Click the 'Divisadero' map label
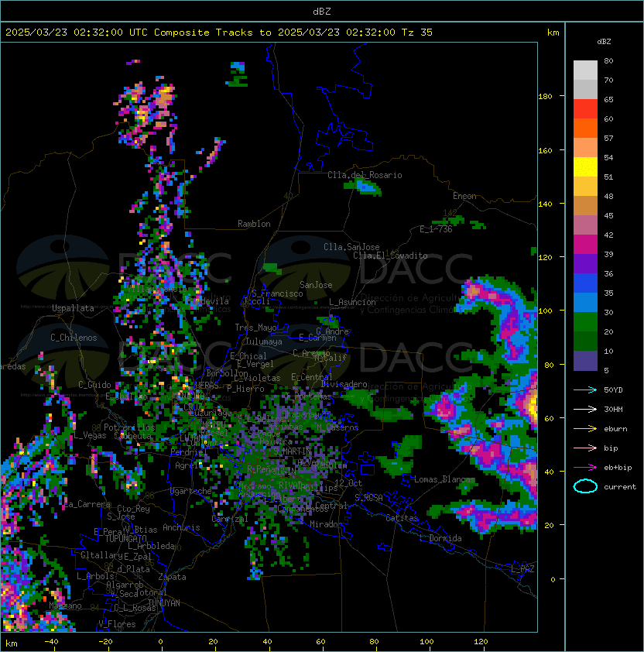The image size is (644, 652). (x=344, y=384)
